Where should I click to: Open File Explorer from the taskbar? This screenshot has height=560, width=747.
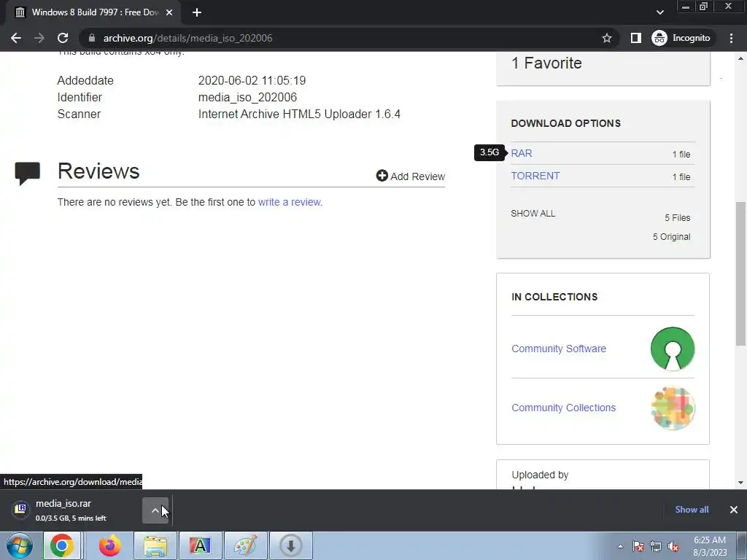tap(155, 545)
